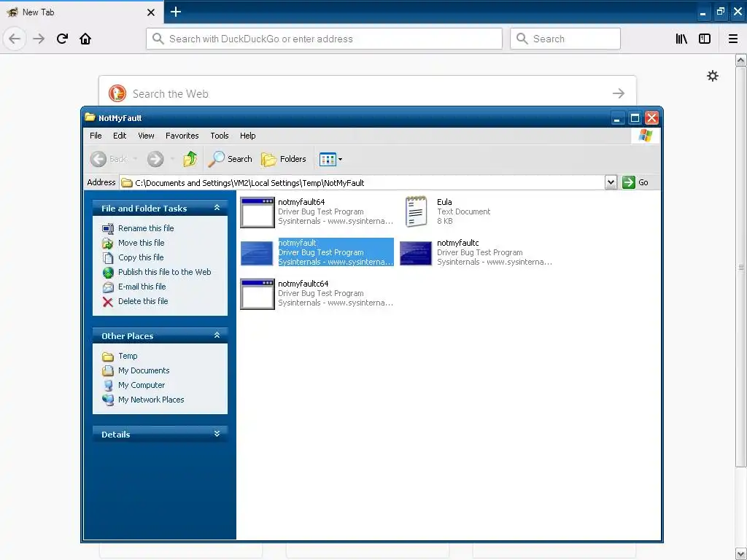Collapse File and Folder Tasks panel
The image size is (747, 560).
tap(217, 208)
